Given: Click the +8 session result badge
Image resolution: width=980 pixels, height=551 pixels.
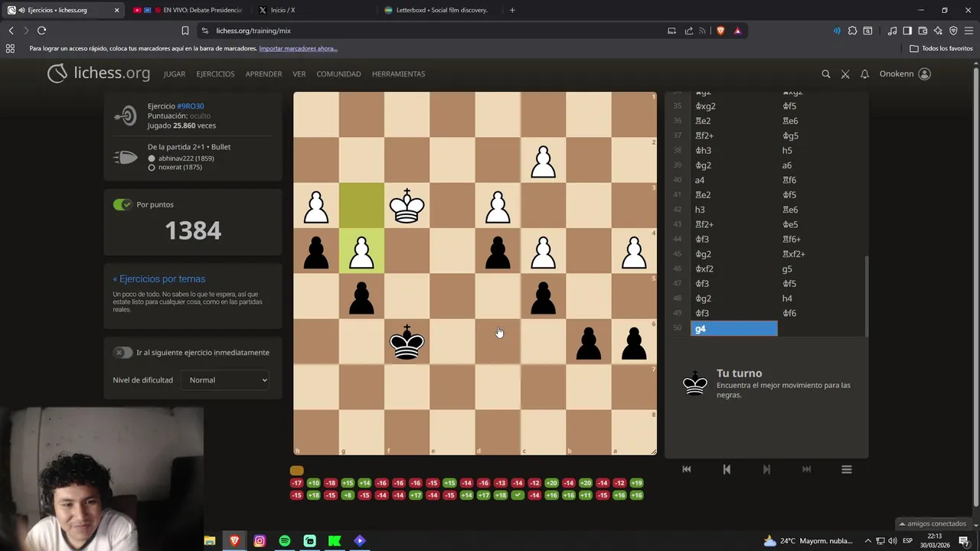Looking at the screenshot, I should coord(348,495).
